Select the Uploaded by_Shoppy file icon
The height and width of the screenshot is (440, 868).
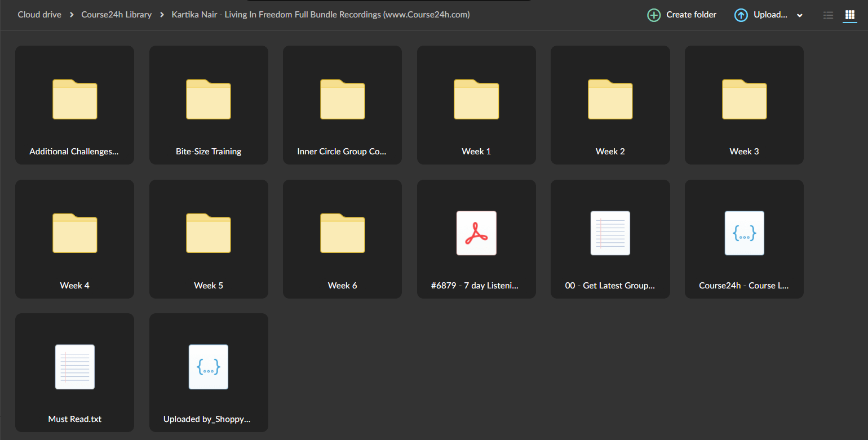click(x=209, y=367)
